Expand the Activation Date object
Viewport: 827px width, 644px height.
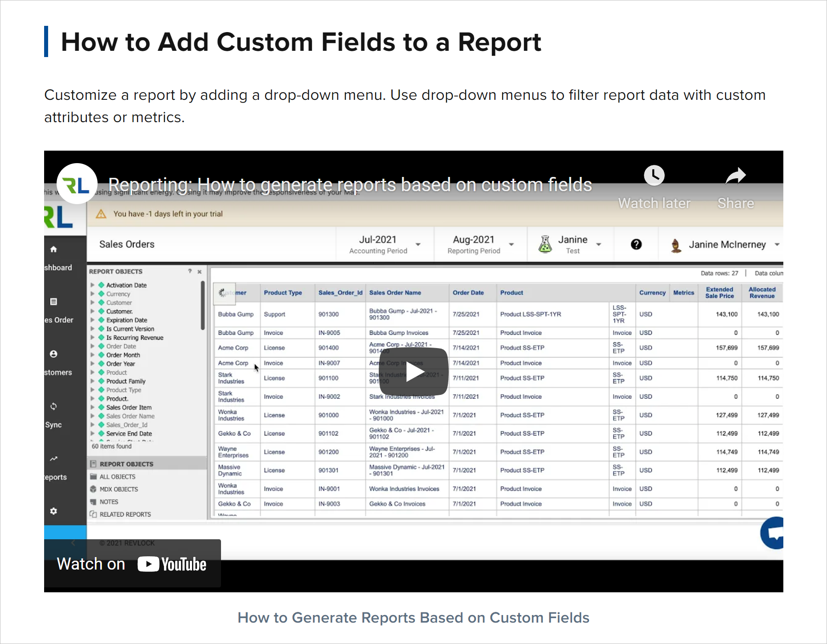(92, 285)
